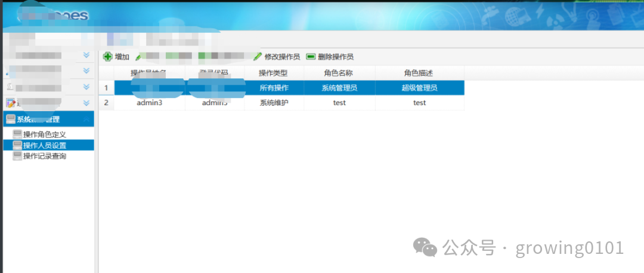644x273 pixels.
Task: Collapse the 系统管理 section via its chevron
Action: (86, 119)
